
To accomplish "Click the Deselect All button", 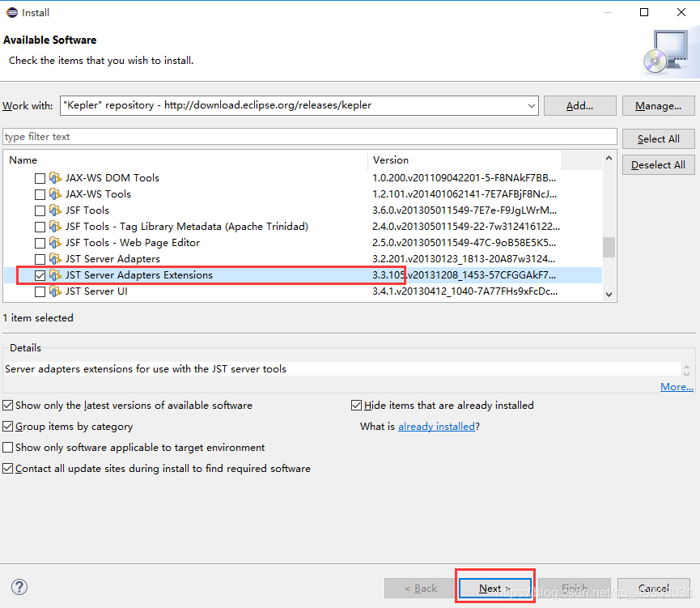I will pyautogui.click(x=659, y=165).
